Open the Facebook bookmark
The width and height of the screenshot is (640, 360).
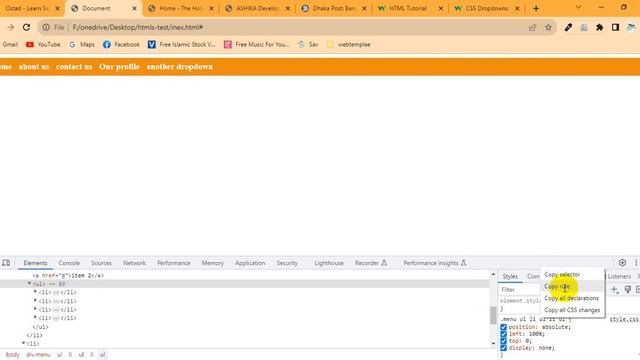[121, 44]
